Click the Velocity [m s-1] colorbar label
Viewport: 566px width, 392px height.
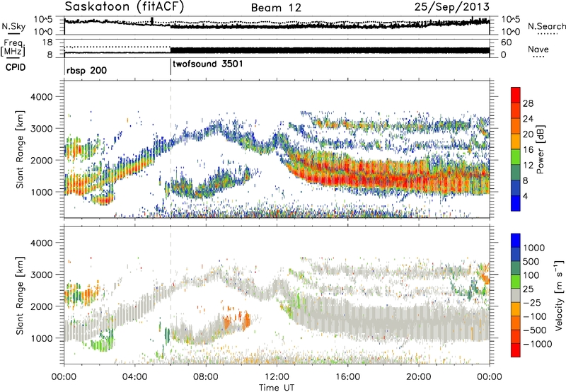[559, 295]
